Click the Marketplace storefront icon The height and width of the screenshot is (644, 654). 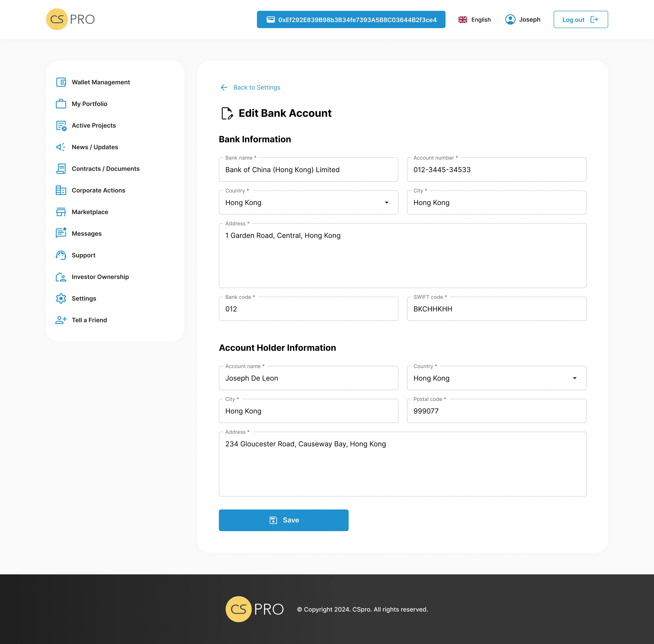tap(61, 212)
